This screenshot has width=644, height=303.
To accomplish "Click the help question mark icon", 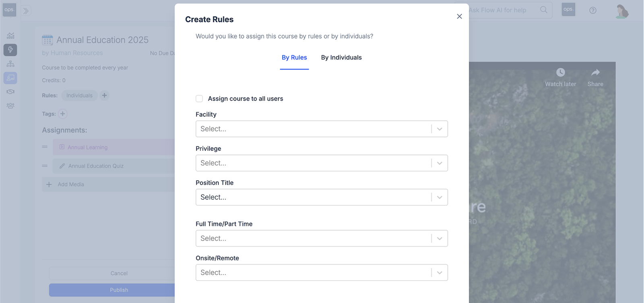I will coord(593,10).
